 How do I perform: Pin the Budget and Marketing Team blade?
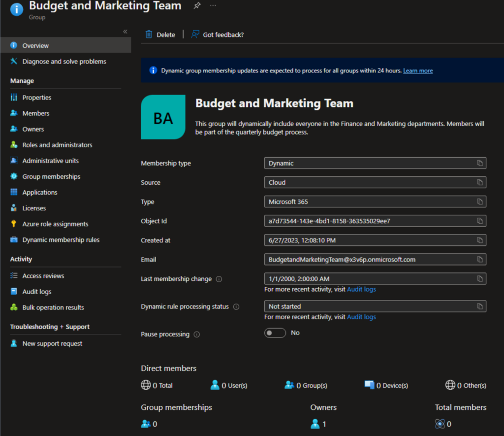click(x=197, y=5)
